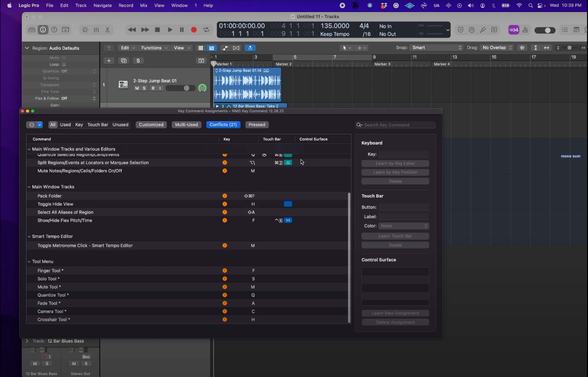Toggle the Mute checkbox in Region inspector

point(64,58)
